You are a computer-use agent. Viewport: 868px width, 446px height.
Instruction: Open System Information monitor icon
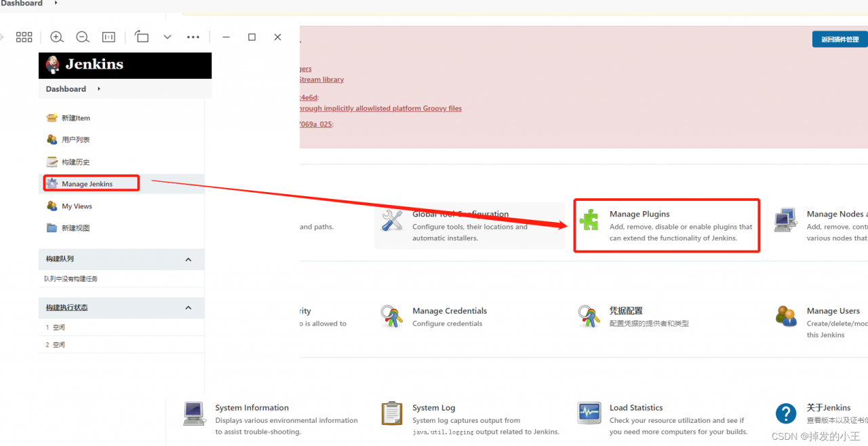coord(195,413)
